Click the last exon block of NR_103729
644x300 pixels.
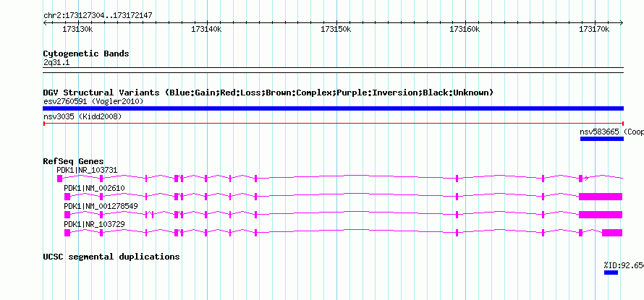(x=612, y=233)
